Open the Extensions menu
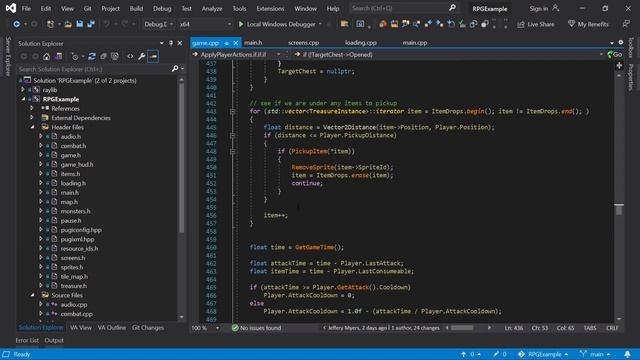 point(270,8)
